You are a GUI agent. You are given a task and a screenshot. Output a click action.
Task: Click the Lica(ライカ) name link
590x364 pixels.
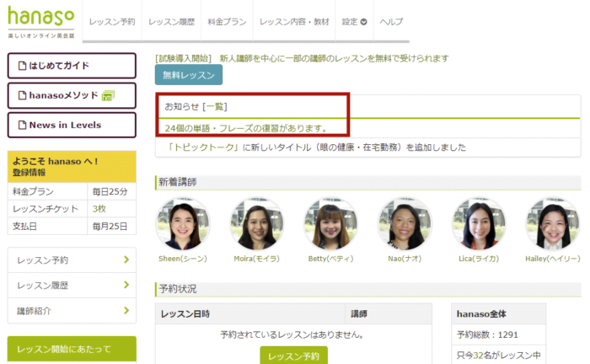(x=479, y=259)
